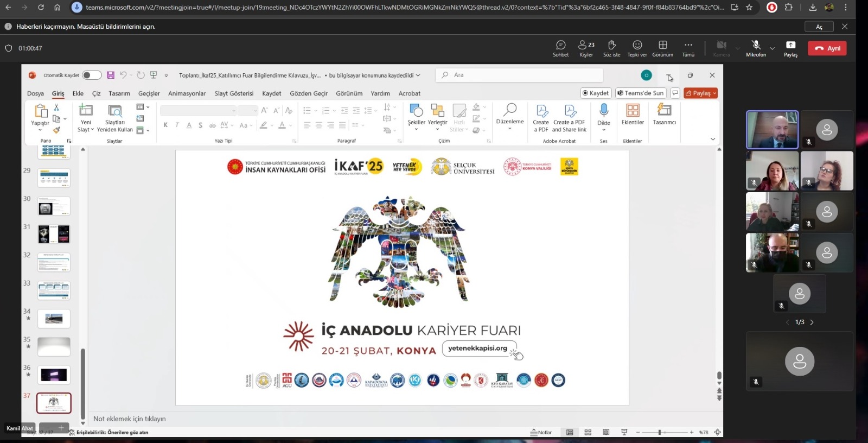Show the Kişiler participants list
This screenshot has height=443, width=868.
586,48
